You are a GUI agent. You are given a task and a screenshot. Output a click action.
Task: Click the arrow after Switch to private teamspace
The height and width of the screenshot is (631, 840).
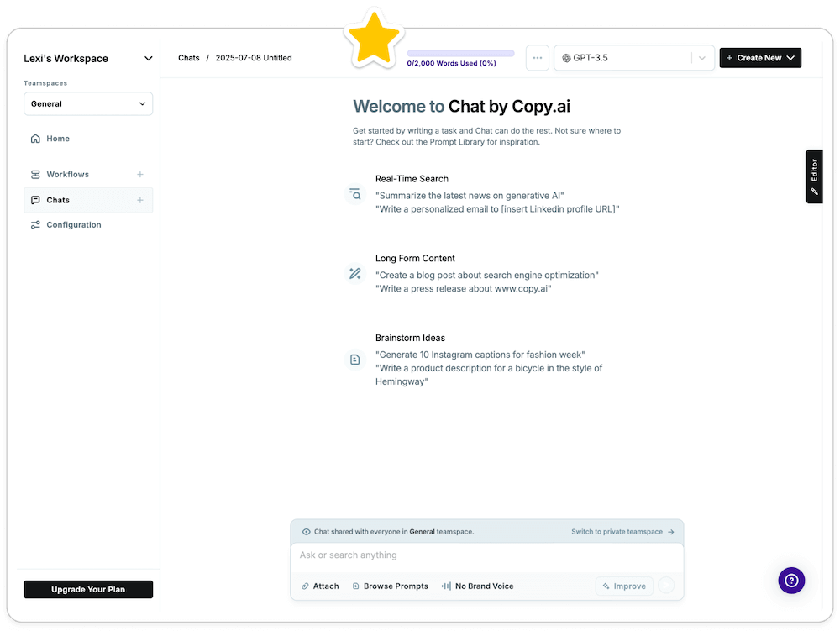click(x=670, y=532)
